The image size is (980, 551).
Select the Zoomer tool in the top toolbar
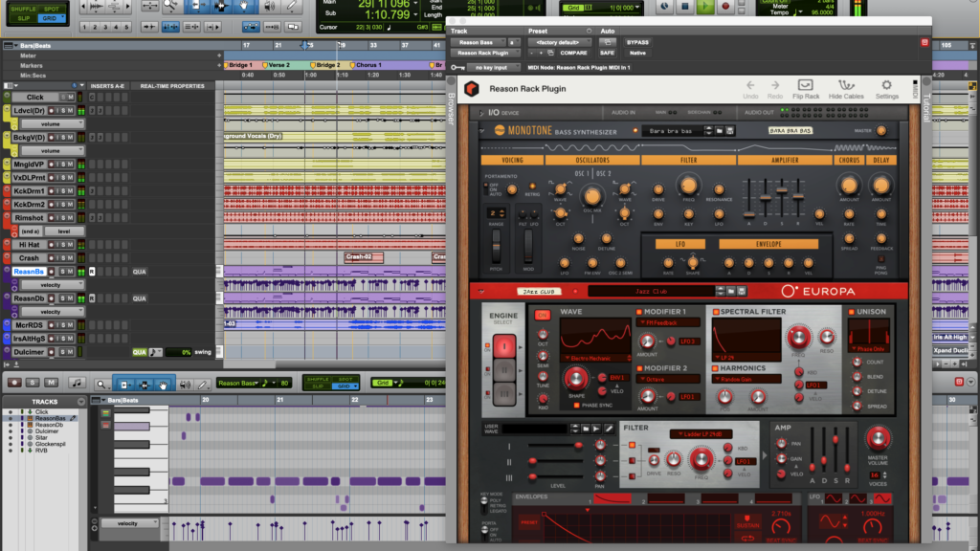(x=170, y=6)
